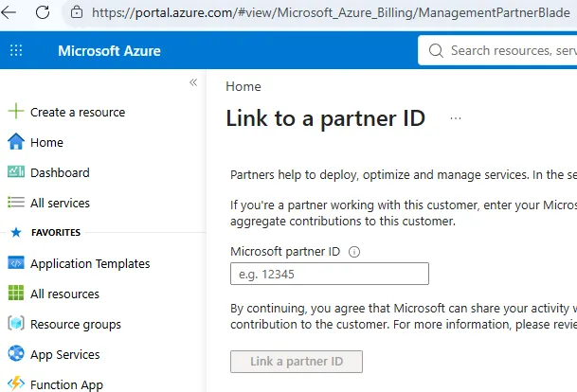Reload the page with refresh icon
Viewport: 577px width, 392px height.
point(43,12)
